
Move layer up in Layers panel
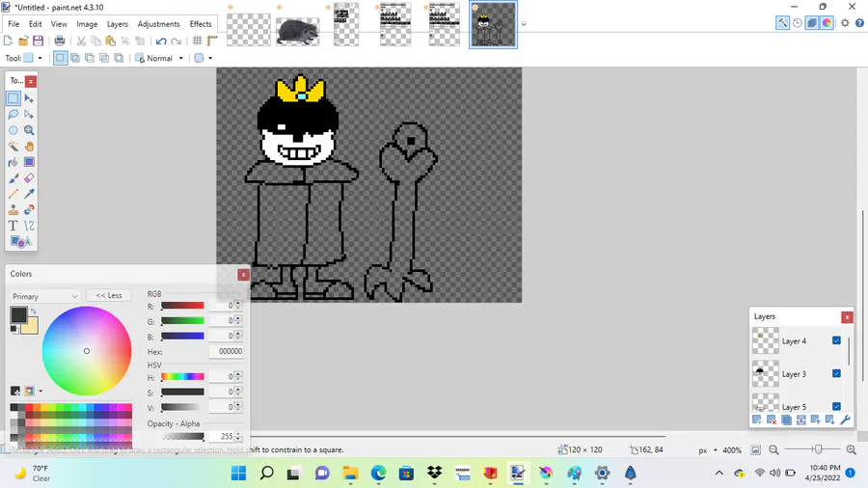click(815, 420)
